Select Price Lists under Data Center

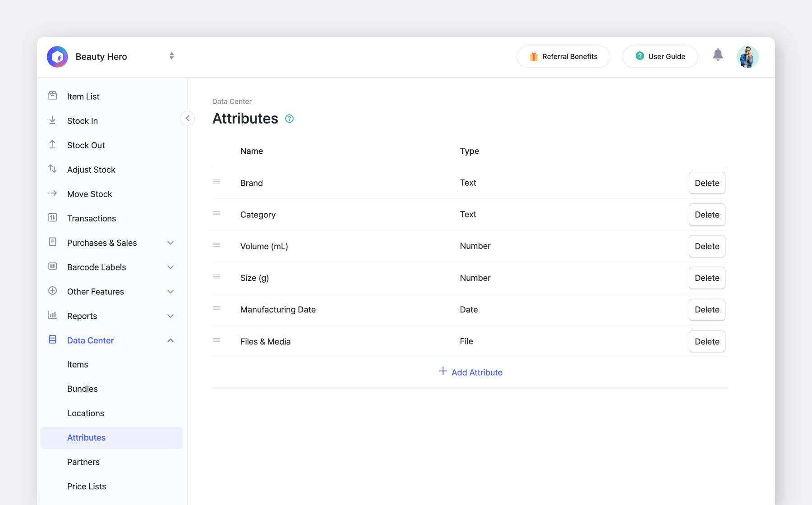[87, 487]
